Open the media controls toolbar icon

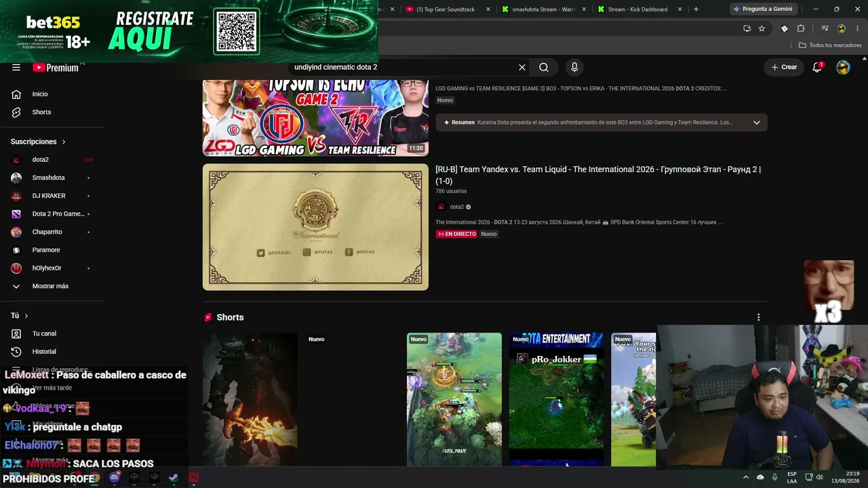pos(825,28)
